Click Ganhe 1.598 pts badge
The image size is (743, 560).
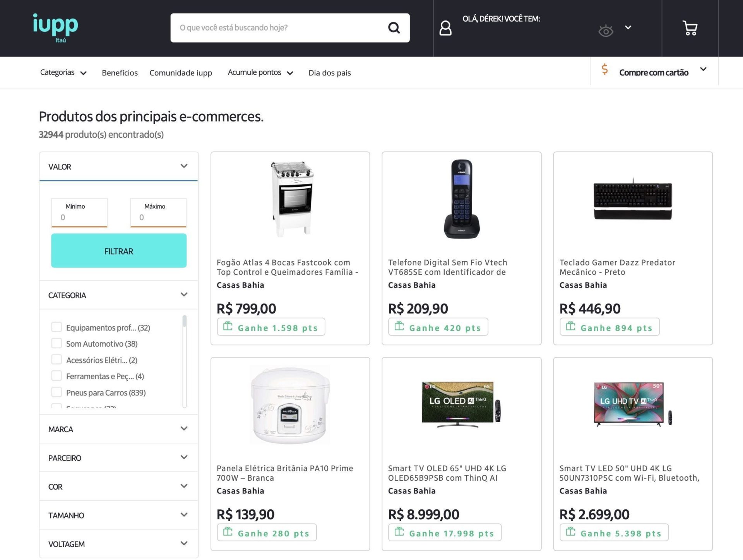point(271,327)
